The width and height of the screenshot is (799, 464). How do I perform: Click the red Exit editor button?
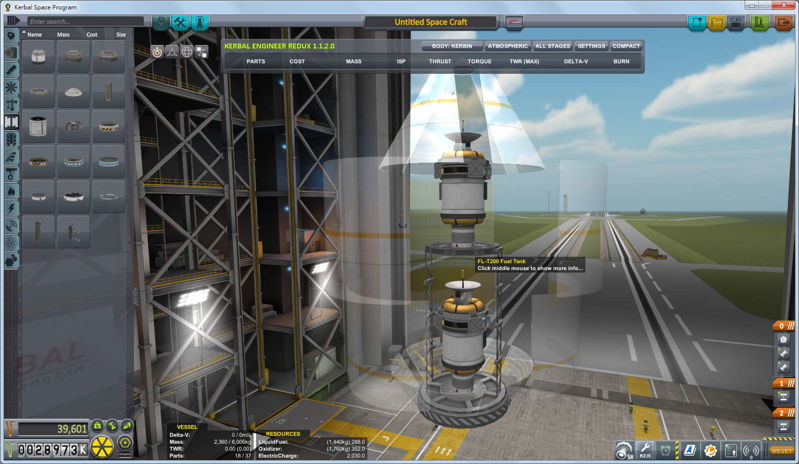pyautogui.click(x=783, y=23)
